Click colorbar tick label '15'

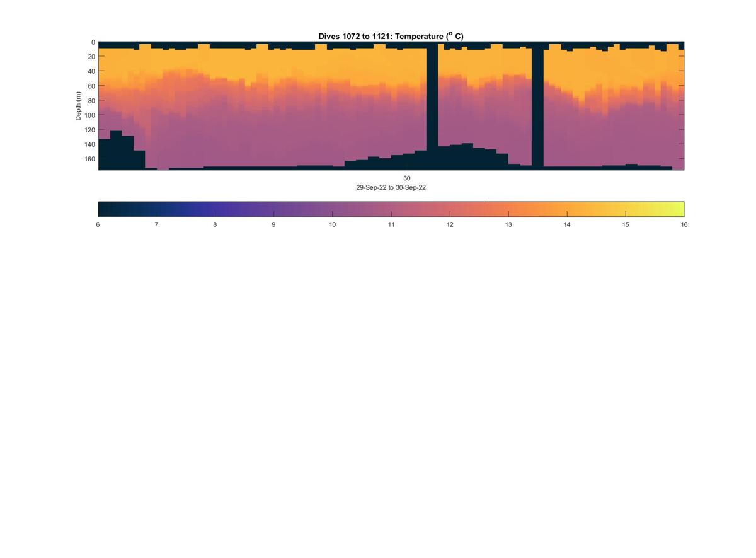pos(626,224)
